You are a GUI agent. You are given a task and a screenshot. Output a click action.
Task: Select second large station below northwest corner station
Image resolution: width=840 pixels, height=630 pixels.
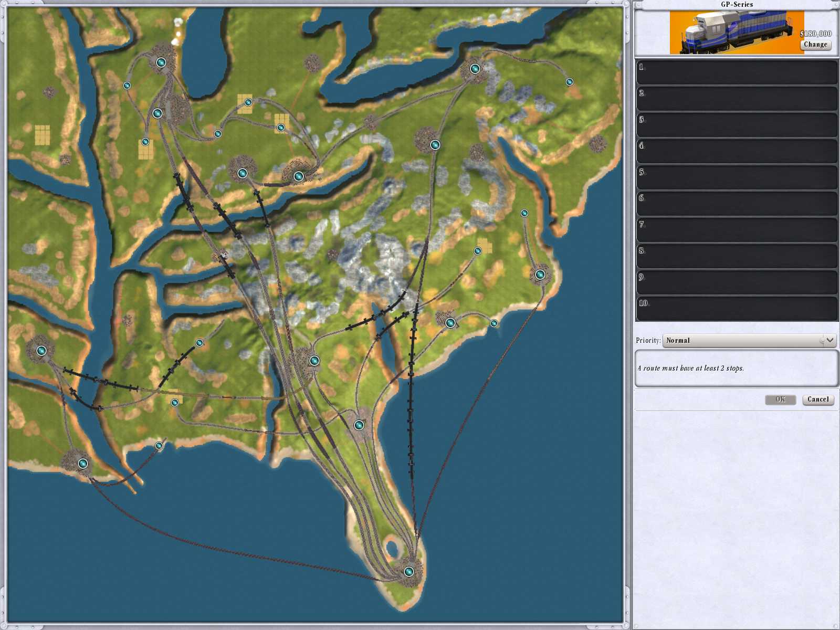point(157,113)
